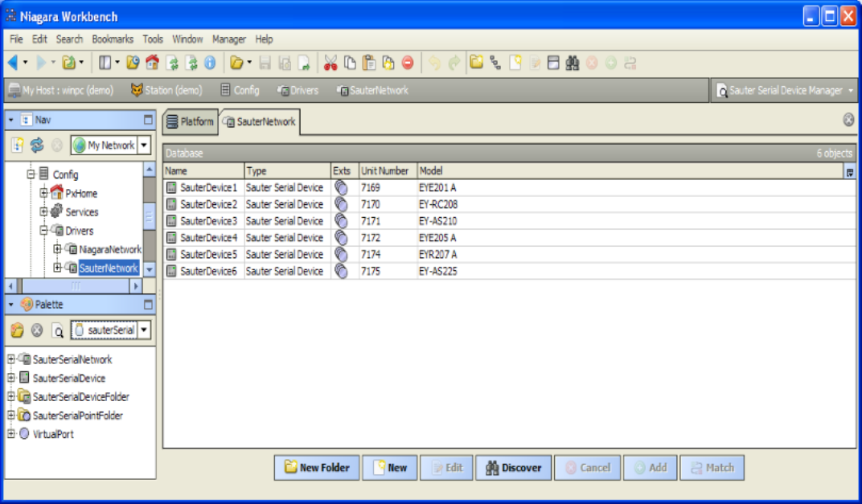This screenshot has width=862, height=504.
Task: Select Services in the Nav tree
Action: pyautogui.click(x=81, y=212)
